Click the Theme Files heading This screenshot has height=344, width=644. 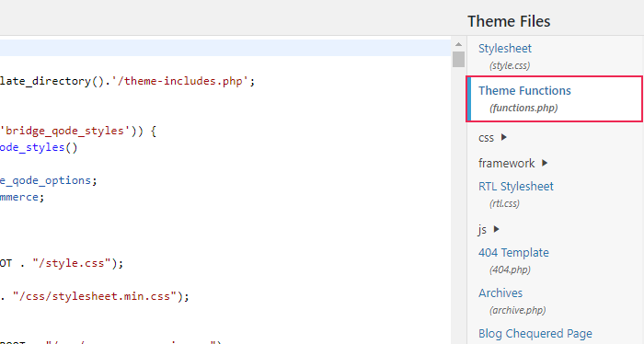coord(509,21)
